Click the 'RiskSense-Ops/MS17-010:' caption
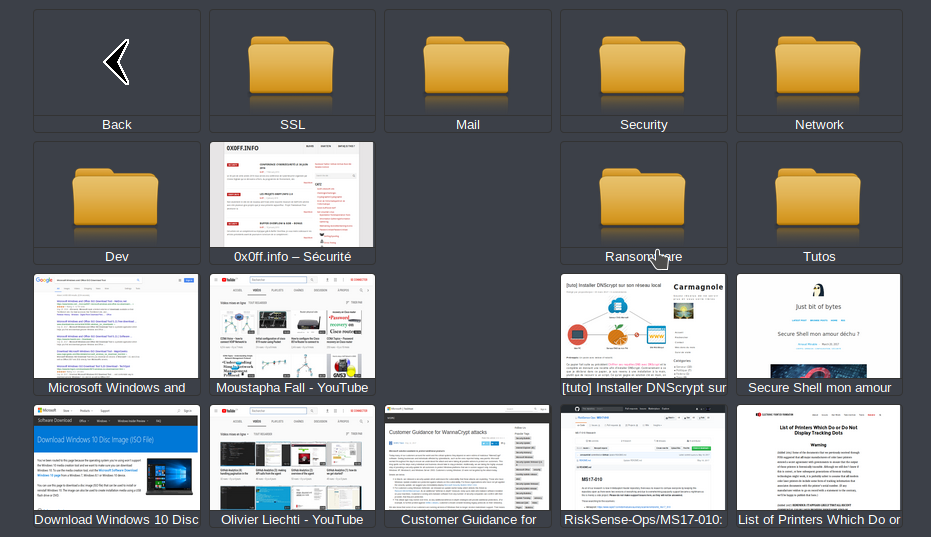 pos(644,520)
